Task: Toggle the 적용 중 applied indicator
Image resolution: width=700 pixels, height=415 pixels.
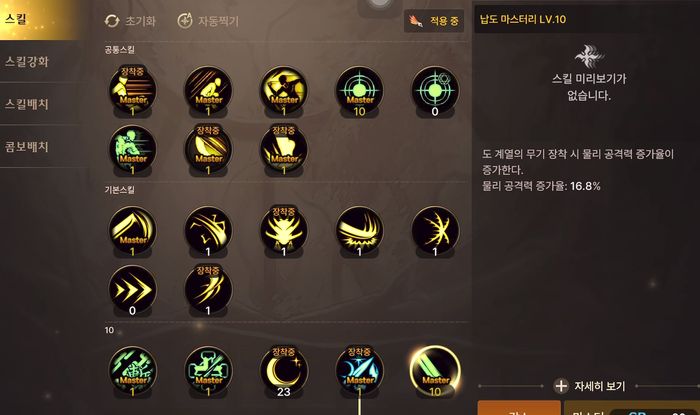Action: click(x=434, y=21)
